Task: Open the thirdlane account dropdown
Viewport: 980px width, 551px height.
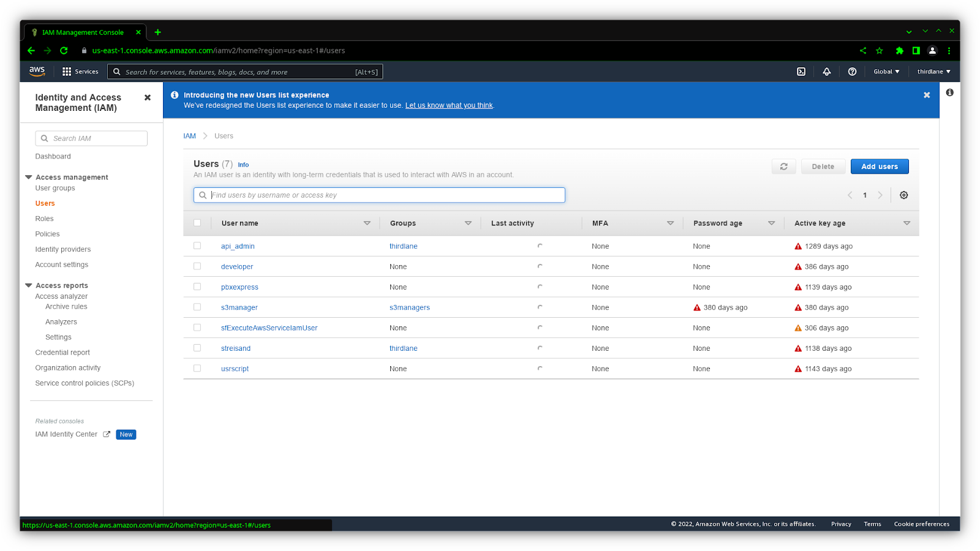Action: [x=933, y=72]
